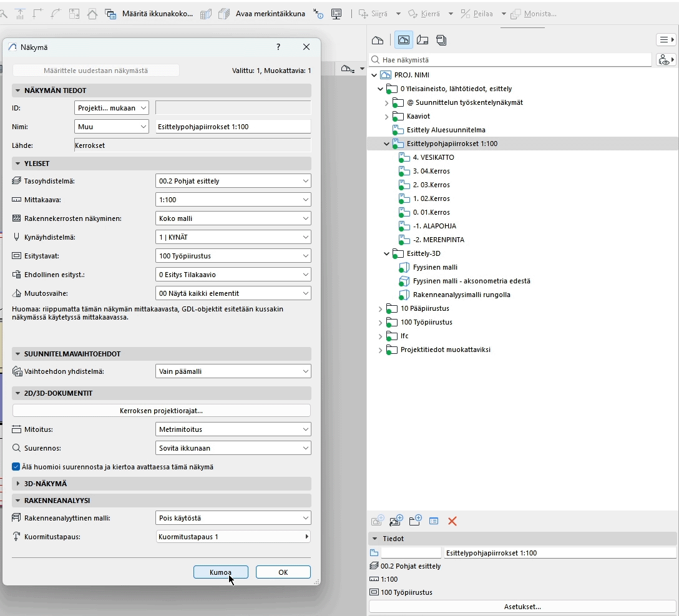Collapse the NÄKYMÄN TIEDOT section
Screen dimensions: 679x616
pos(17,90)
